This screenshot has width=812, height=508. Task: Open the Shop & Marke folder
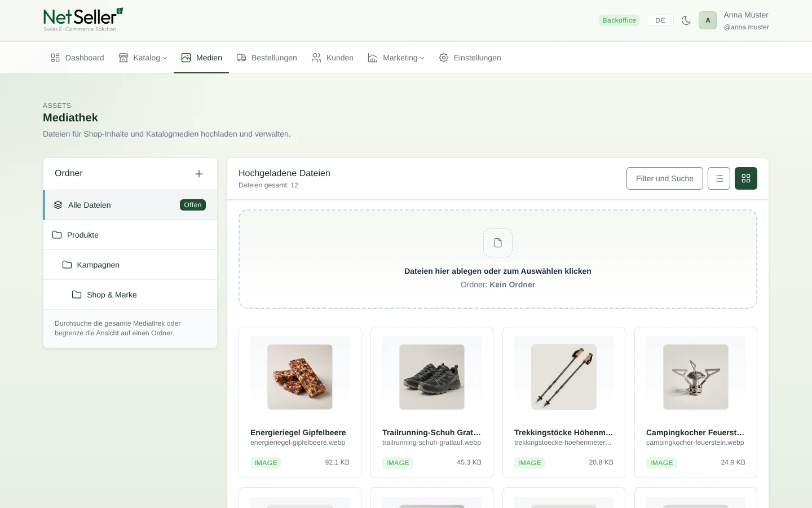(130, 295)
